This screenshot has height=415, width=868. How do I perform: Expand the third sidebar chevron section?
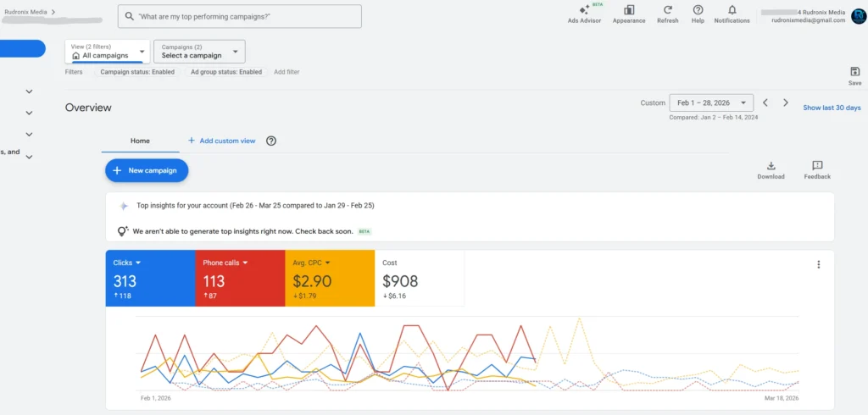pos(30,135)
